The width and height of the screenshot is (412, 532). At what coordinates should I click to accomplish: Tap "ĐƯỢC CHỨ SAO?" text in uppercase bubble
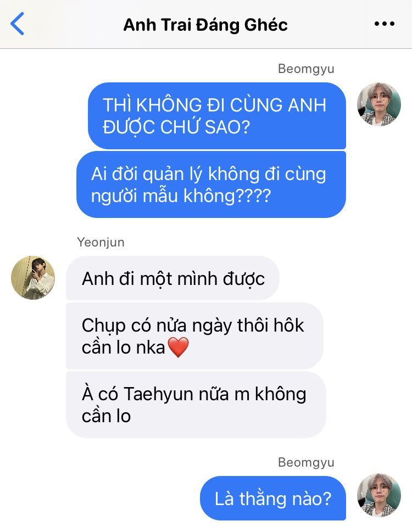(176, 127)
